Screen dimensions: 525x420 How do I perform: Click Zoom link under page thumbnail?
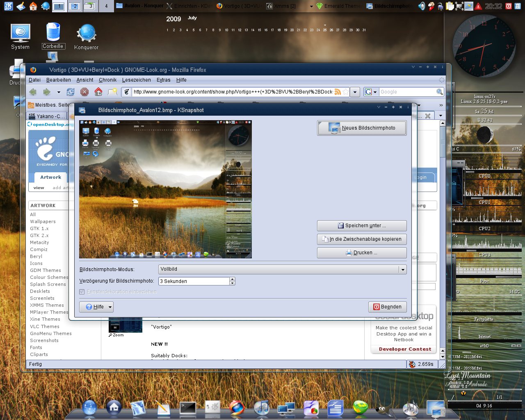(x=116, y=335)
